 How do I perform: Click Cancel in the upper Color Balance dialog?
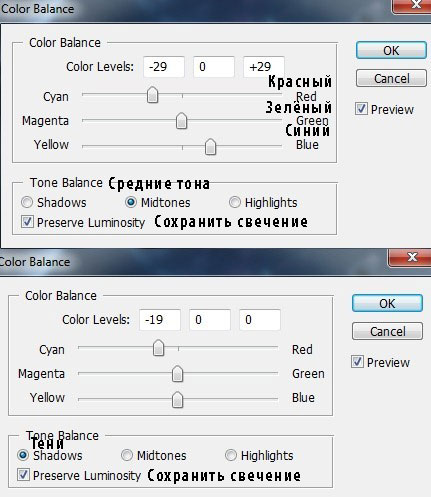point(391,78)
